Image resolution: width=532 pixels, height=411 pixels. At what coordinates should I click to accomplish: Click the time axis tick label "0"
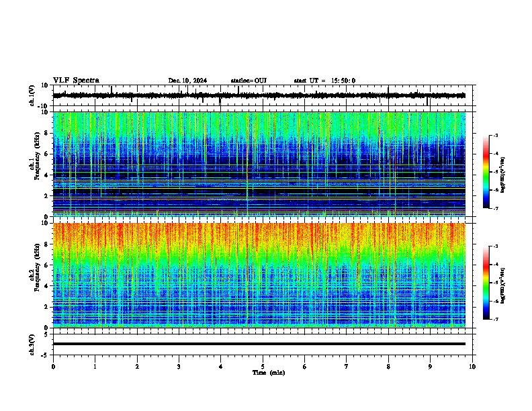[x=53, y=367]
